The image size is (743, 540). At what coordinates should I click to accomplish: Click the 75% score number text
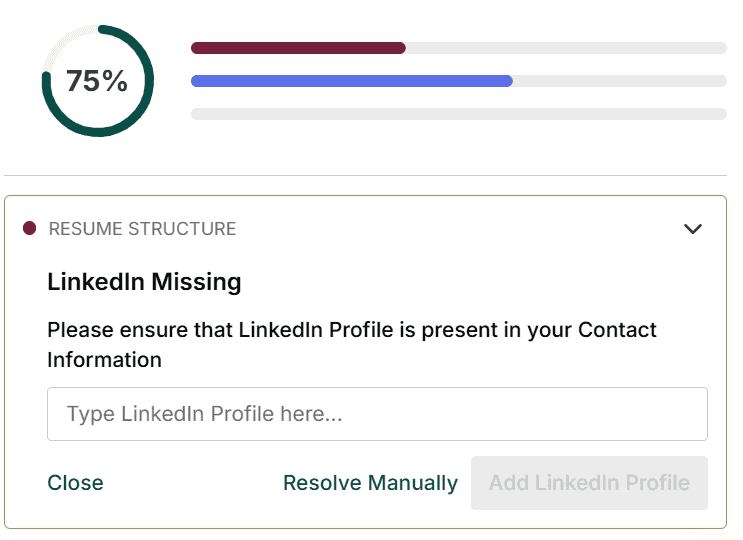(97, 81)
